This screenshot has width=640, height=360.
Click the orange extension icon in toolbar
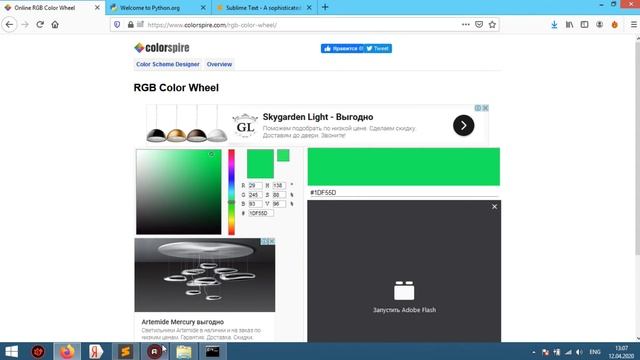click(615, 24)
